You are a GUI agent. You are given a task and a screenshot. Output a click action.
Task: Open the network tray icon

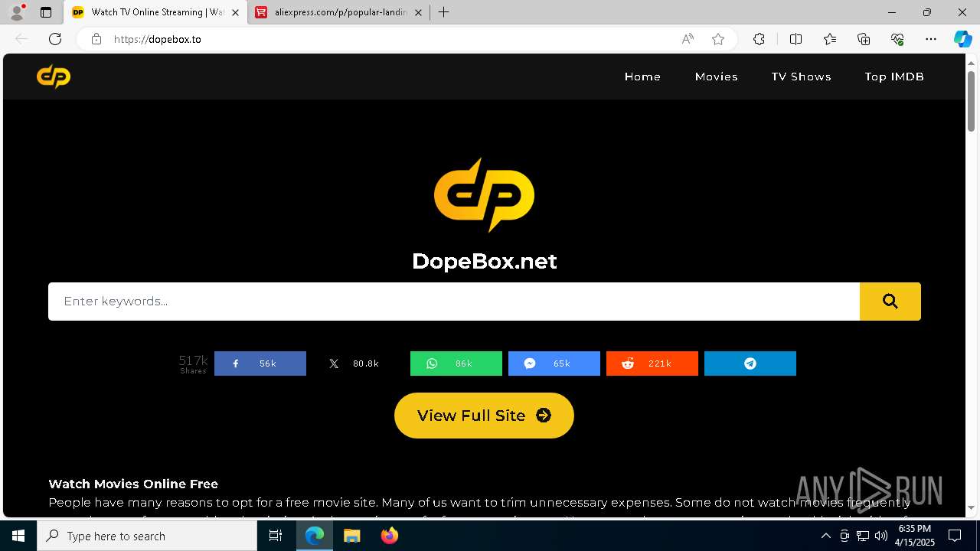coord(863,536)
